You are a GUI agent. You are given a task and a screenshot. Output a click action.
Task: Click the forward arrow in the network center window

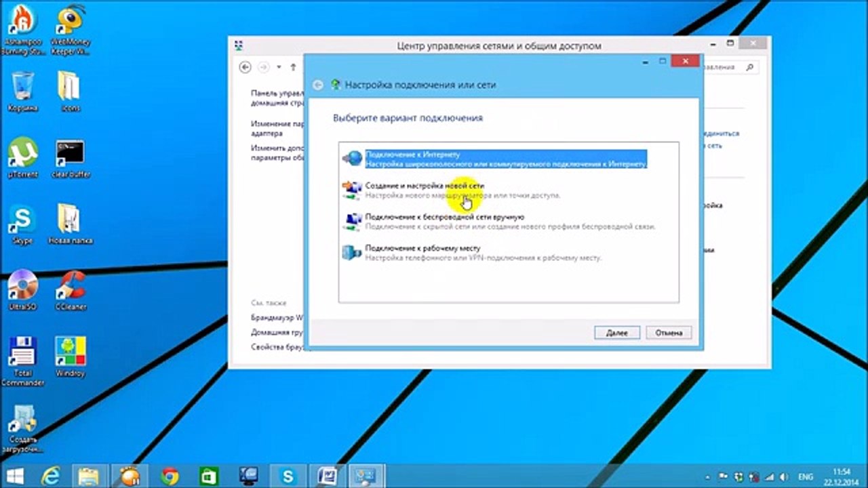(x=264, y=67)
